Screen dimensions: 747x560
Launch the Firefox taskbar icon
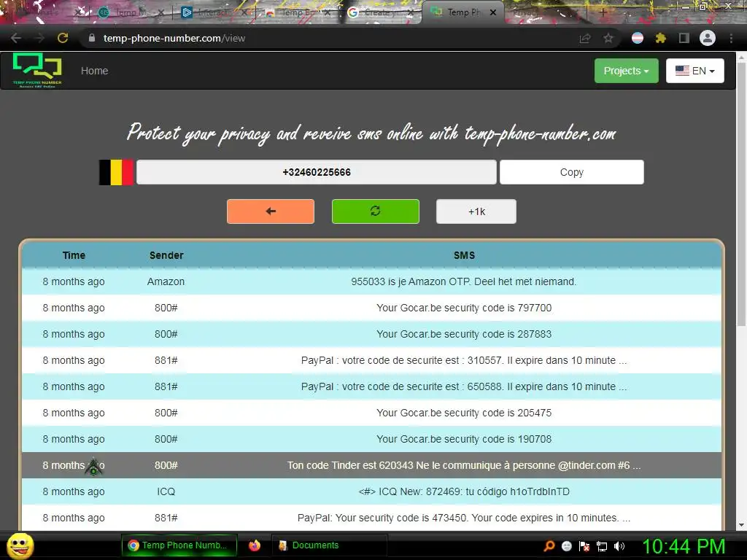(255, 545)
